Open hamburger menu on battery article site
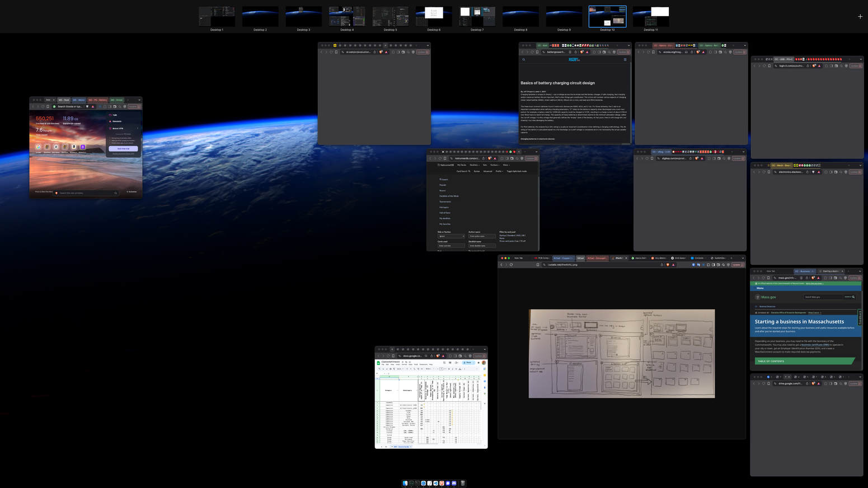Image resolution: width=868 pixels, height=488 pixels. pos(625,59)
